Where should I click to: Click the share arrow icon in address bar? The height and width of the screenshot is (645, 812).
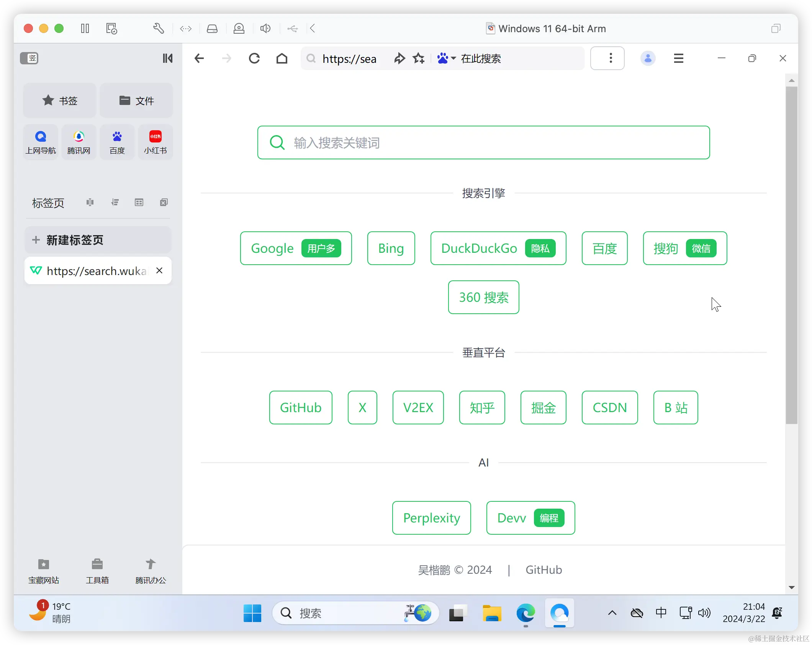tap(399, 58)
